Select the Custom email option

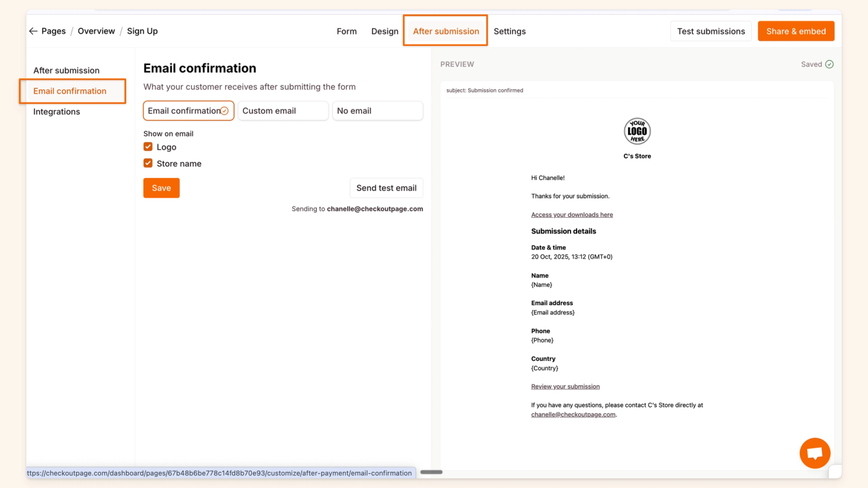(x=283, y=111)
